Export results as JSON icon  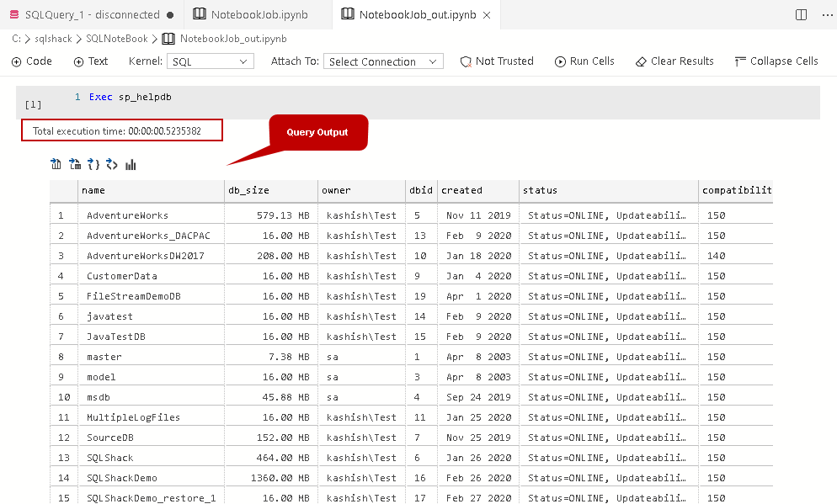point(93,165)
